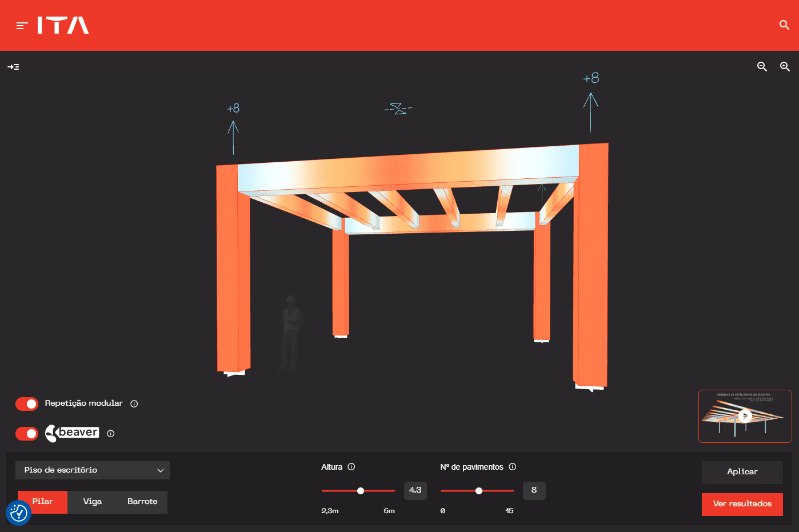Screen dimensions: 799x532
Task: Open info icon beside Nº de pavimentos
Action: tap(513, 467)
